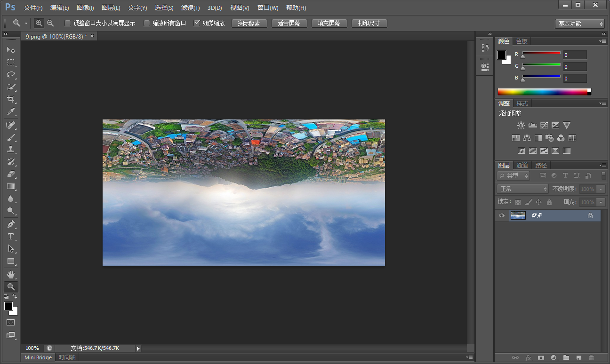Open the History panel icon
The height and width of the screenshot is (364, 610).
[485, 48]
